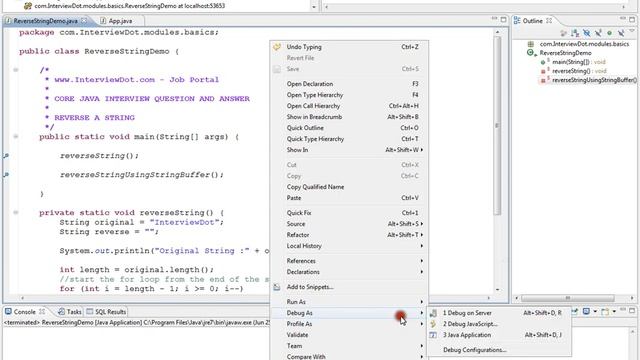Viewport: 640px width, 360px height.
Task: Choose Open Type Hierarchy menu entry
Action: click(349, 95)
